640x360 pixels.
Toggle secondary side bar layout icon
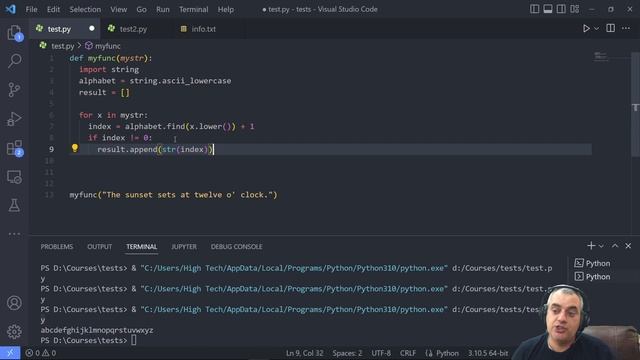click(x=561, y=9)
